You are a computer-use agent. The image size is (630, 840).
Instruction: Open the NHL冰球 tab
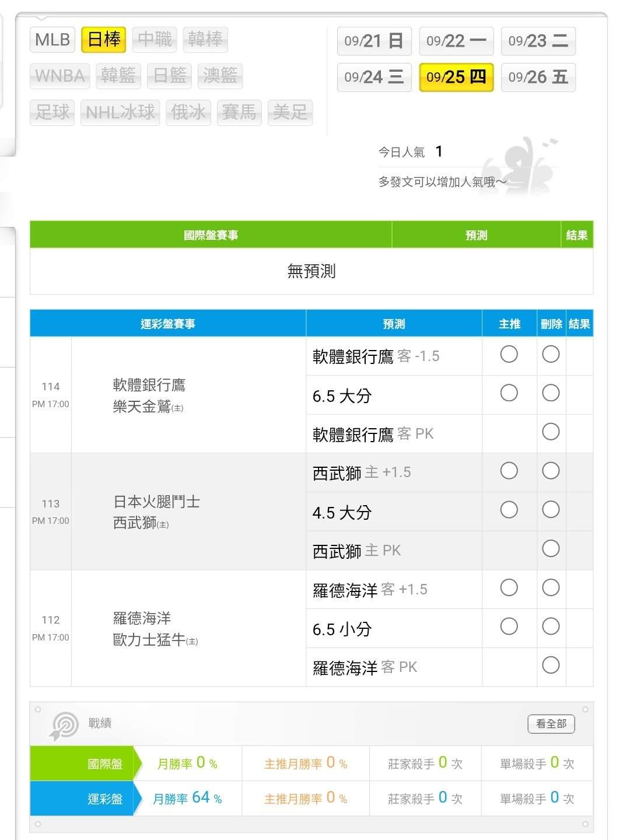click(120, 112)
